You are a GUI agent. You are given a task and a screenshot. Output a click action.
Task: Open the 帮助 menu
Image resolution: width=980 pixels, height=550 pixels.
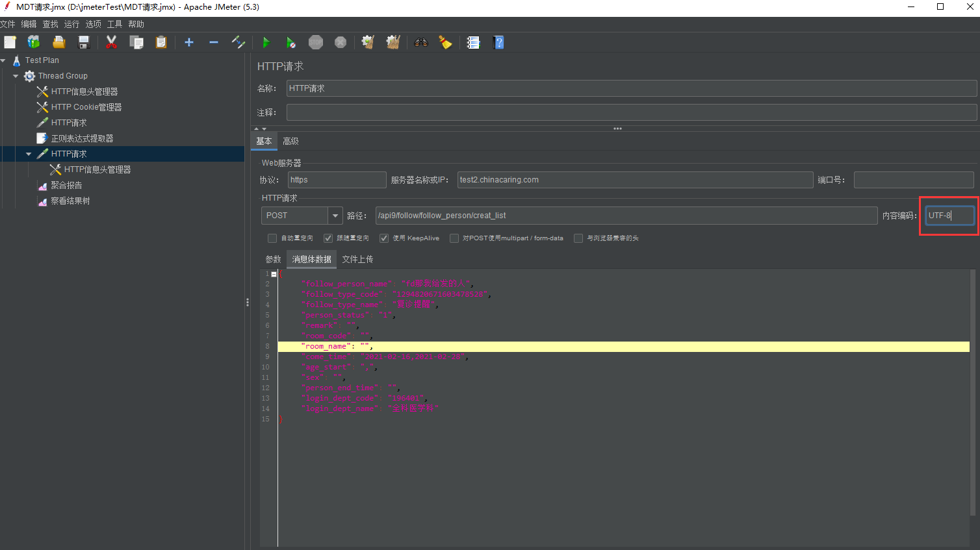(136, 24)
